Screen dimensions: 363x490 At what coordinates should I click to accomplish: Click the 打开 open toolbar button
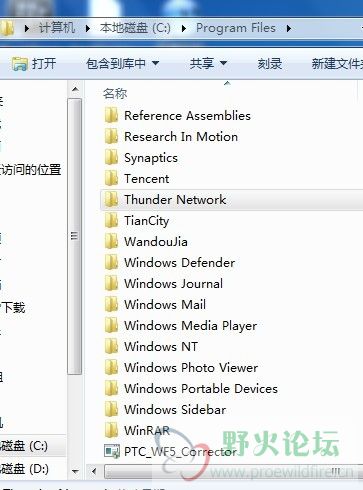click(x=34, y=63)
